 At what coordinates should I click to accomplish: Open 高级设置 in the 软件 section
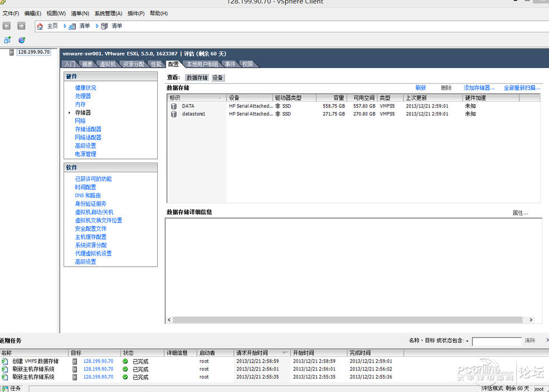(x=85, y=262)
